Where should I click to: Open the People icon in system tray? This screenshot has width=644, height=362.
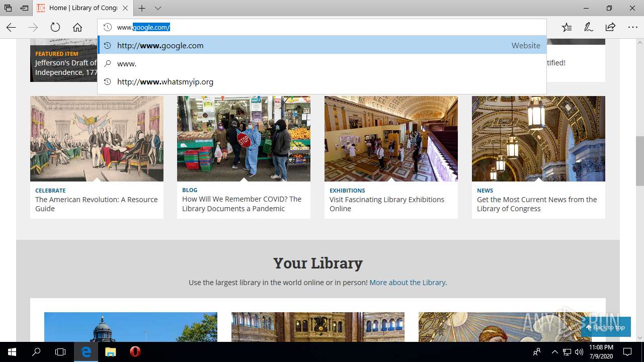[537, 352]
